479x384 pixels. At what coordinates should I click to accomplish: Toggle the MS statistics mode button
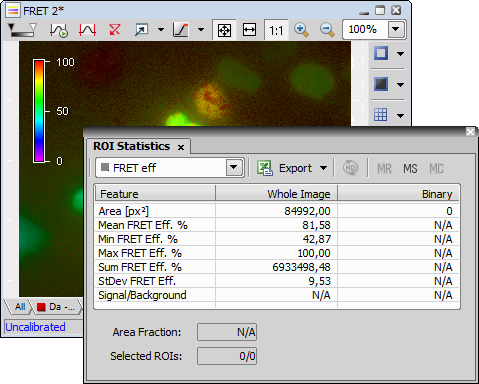coord(410,168)
